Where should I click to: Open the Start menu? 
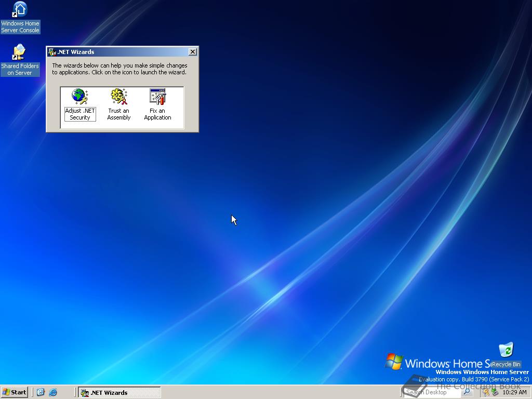point(14,392)
